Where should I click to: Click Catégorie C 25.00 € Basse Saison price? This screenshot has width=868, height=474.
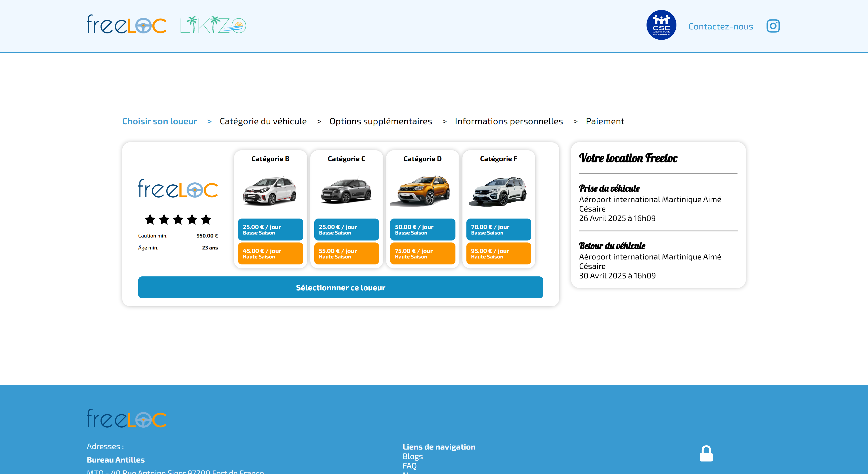[x=346, y=229]
